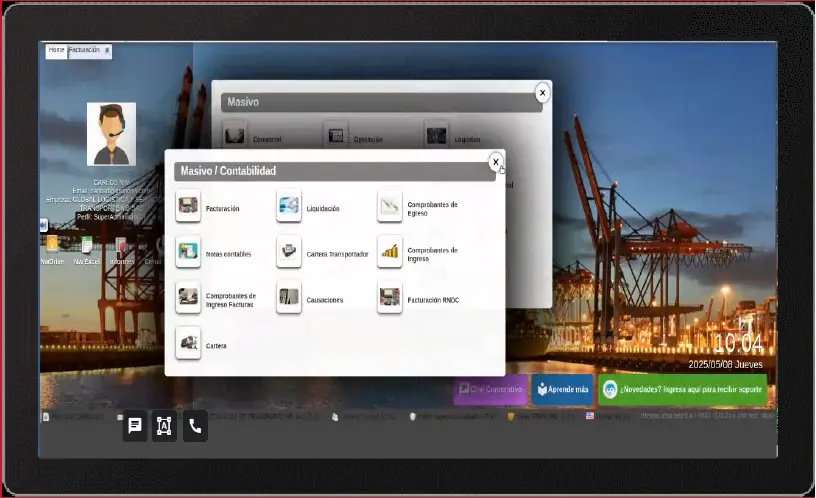
Task: Open Comprobantes de Ingreso Facturas icon
Action: click(x=188, y=298)
